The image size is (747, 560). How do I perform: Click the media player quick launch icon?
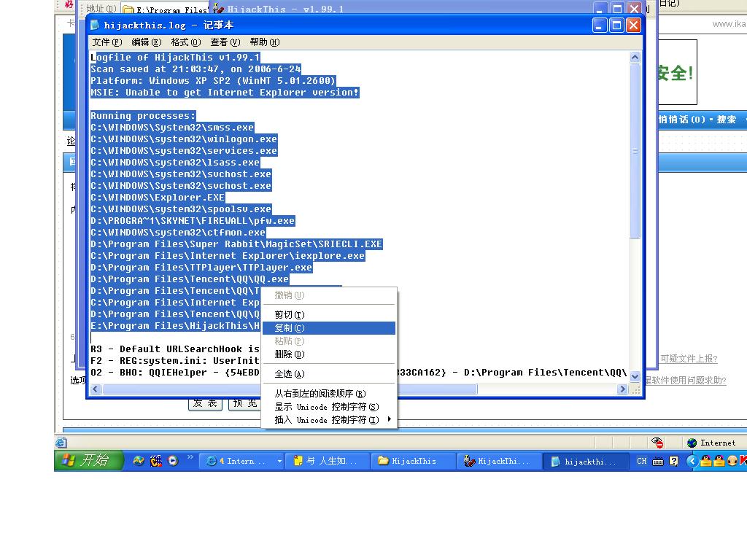click(x=173, y=461)
